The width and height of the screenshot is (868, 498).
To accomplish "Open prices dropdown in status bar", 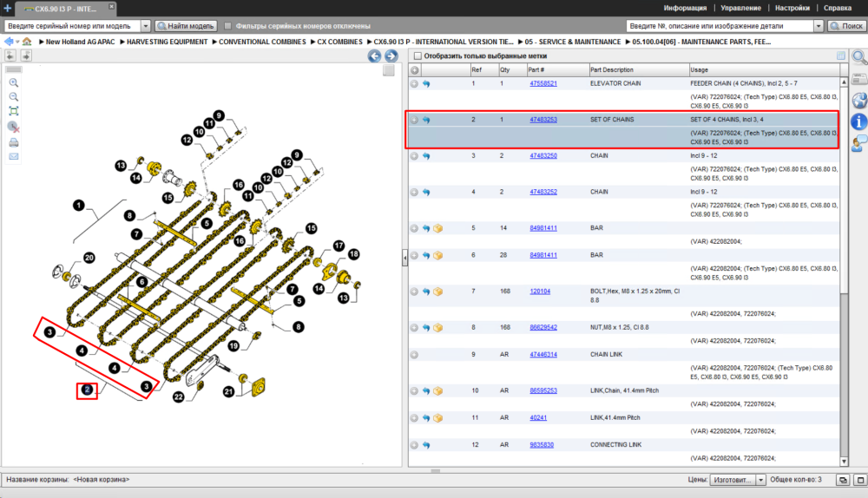I will (x=760, y=480).
